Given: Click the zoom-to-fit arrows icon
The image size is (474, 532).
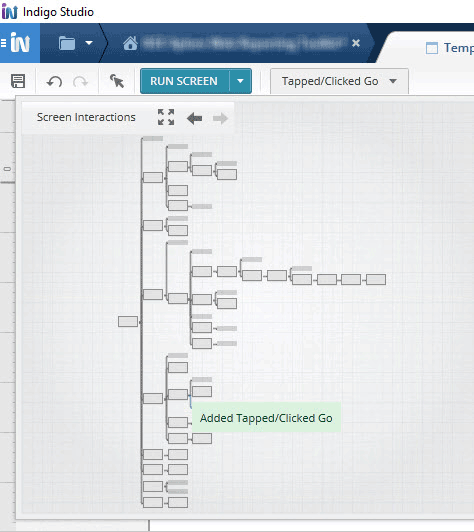Looking at the screenshot, I should pos(166,117).
